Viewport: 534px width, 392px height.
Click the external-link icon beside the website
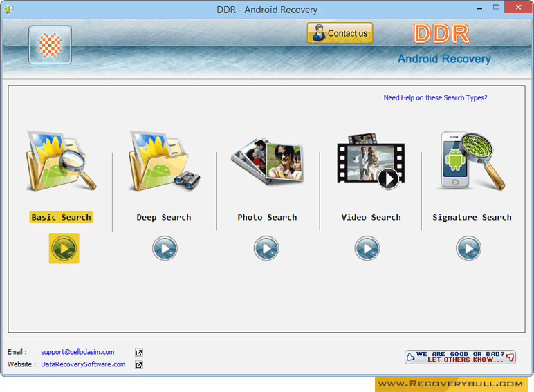(139, 365)
